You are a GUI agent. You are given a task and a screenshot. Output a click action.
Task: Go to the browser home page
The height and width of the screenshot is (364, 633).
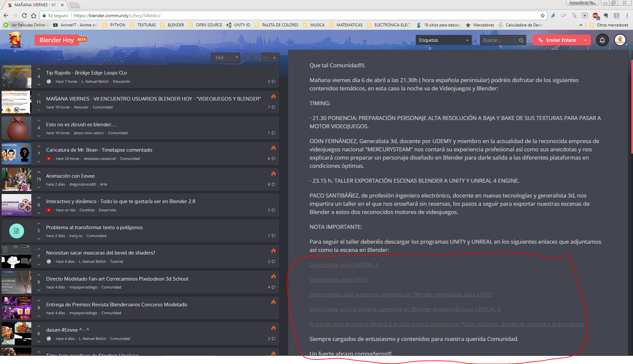[x=34, y=15]
